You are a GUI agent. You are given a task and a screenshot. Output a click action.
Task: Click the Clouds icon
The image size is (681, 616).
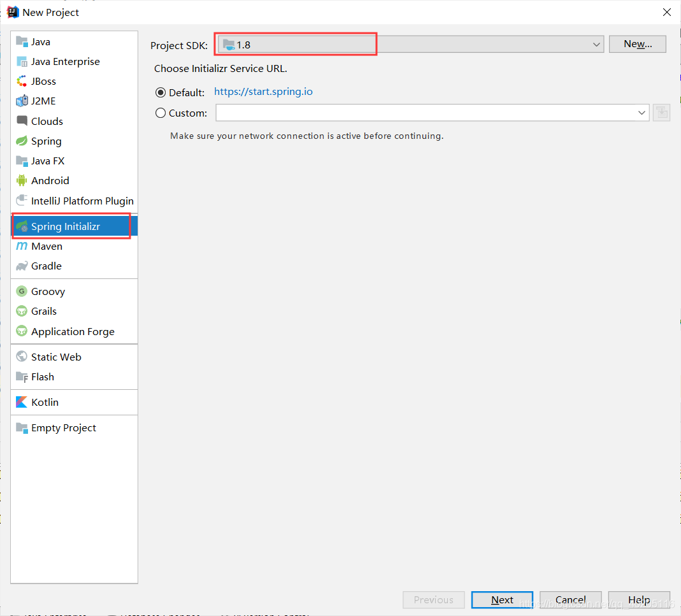tap(22, 121)
